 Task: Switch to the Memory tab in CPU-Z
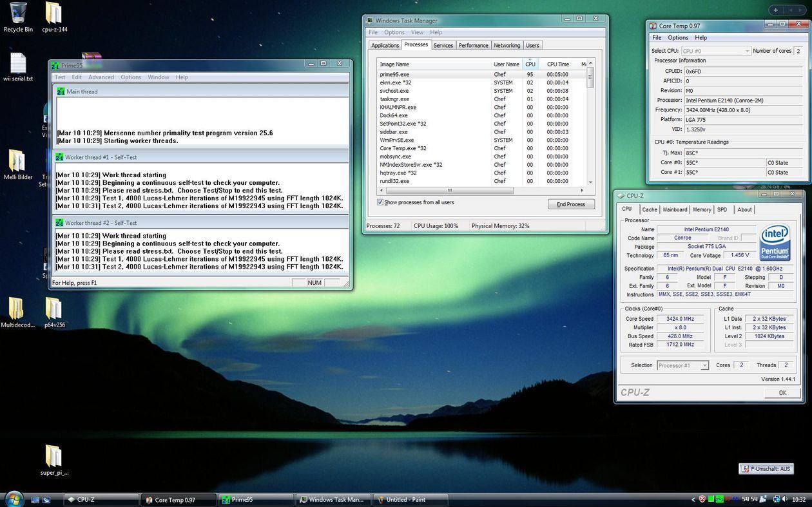tap(702, 209)
